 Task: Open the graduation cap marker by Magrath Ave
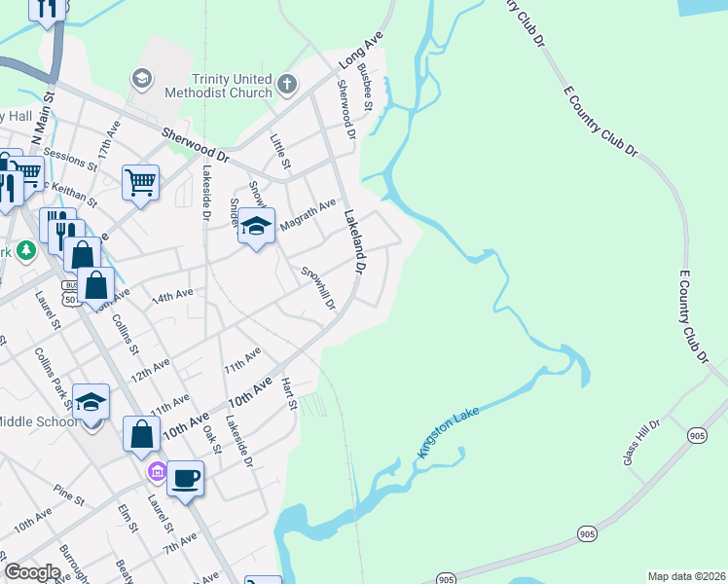click(x=256, y=229)
